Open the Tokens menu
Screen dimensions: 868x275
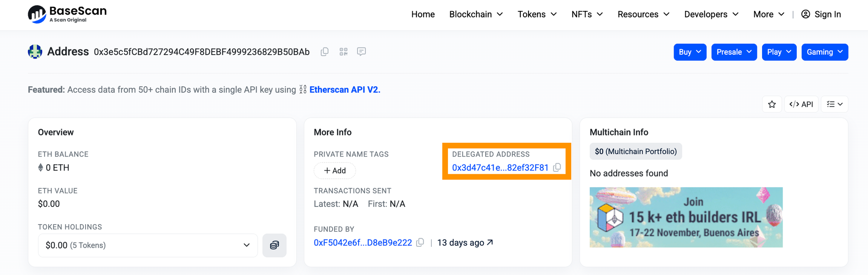click(537, 14)
